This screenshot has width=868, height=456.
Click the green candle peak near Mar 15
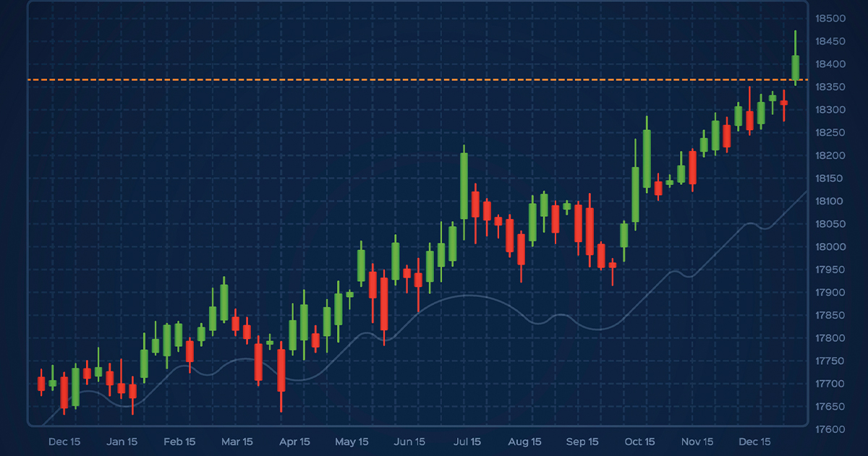click(x=223, y=304)
